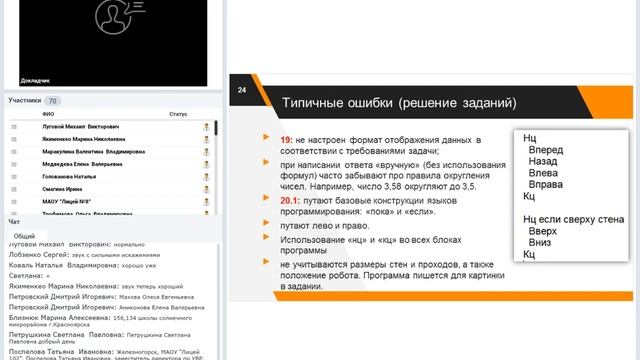Click chat message mentioning Аниконова Елена Валерьевна
This screenshot has width=640, height=360.
click(x=107, y=307)
